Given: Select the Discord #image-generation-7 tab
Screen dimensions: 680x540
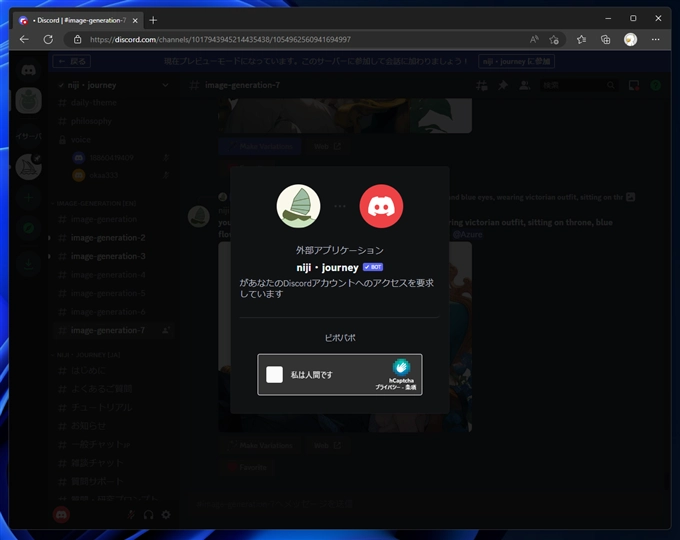Looking at the screenshot, I should point(78,20).
